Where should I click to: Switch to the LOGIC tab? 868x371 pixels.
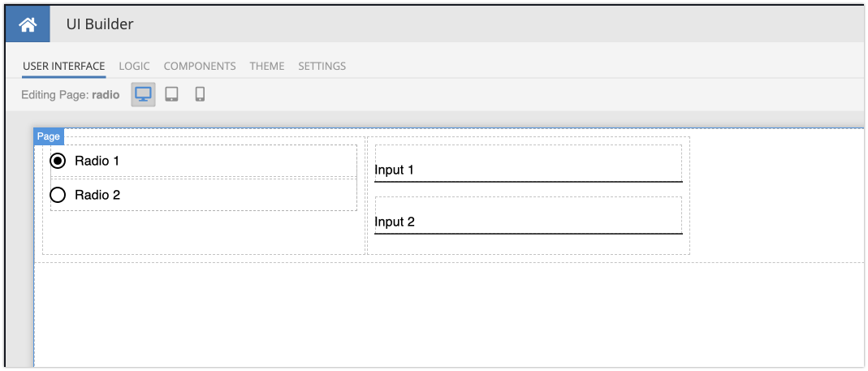pyautogui.click(x=134, y=66)
